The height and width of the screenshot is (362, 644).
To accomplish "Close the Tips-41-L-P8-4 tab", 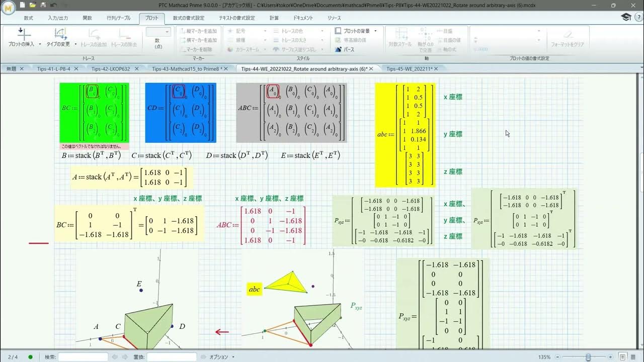I will coord(77,69).
